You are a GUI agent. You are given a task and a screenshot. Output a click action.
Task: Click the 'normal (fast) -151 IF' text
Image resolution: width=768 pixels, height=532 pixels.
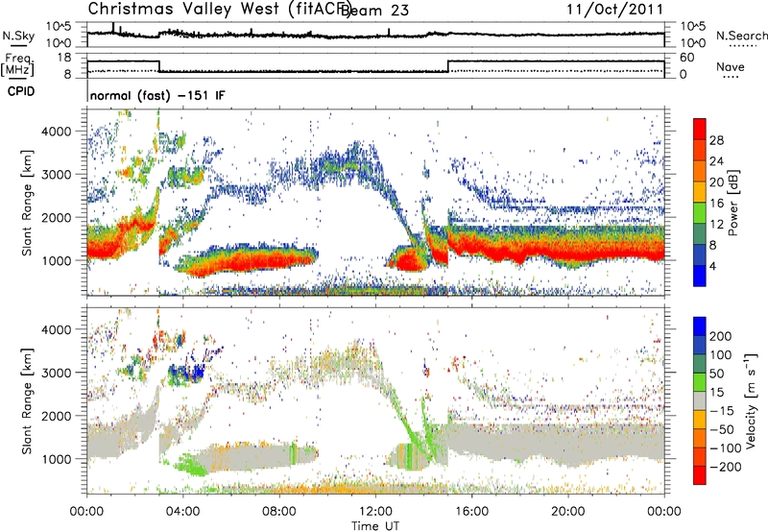click(x=157, y=95)
